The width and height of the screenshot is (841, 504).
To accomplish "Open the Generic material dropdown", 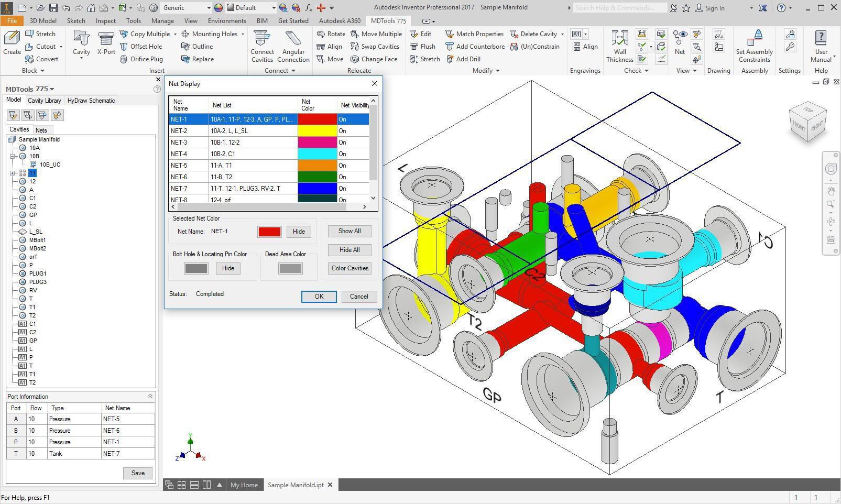I will 208,8.
